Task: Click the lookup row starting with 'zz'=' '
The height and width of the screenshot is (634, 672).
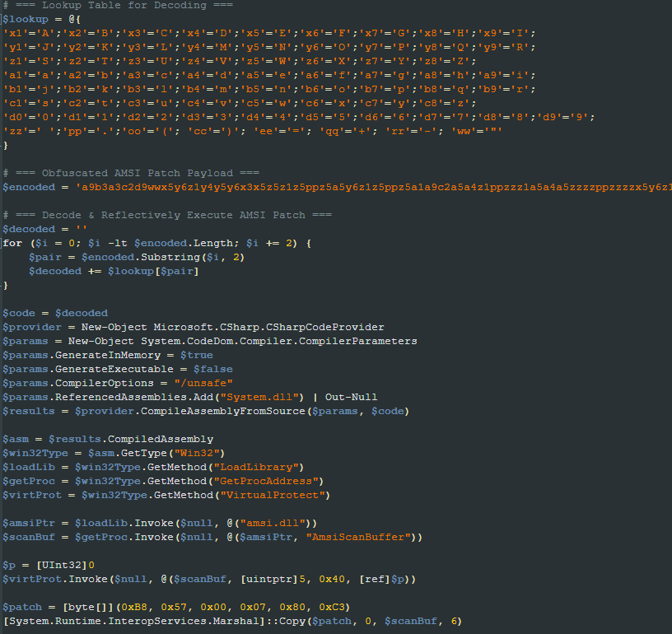Action: (x=253, y=131)
